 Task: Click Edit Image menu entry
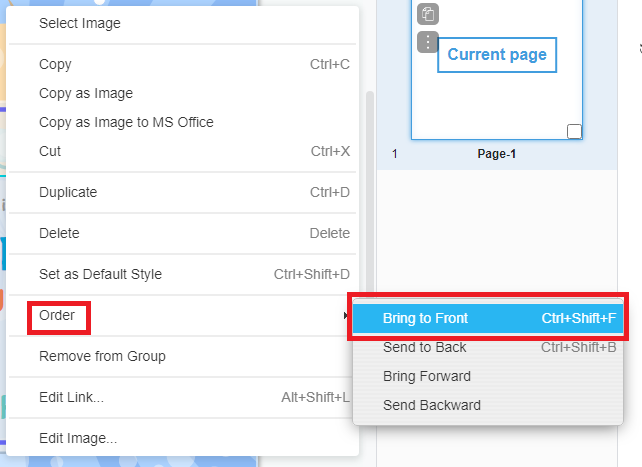78,438
